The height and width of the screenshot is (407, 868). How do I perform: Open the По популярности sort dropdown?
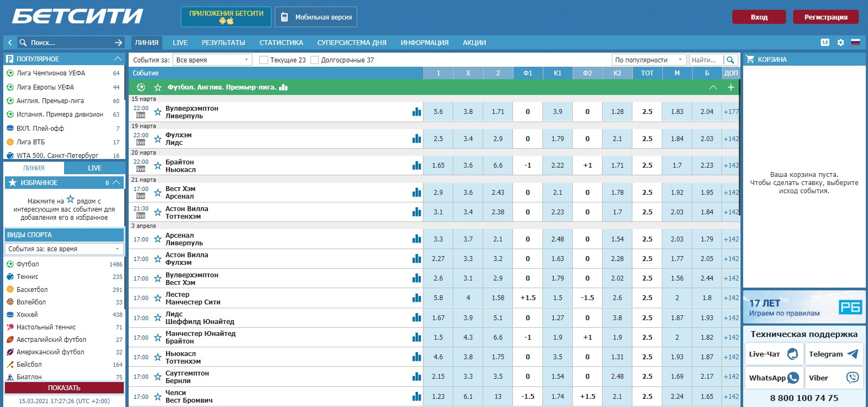(649, 60)
